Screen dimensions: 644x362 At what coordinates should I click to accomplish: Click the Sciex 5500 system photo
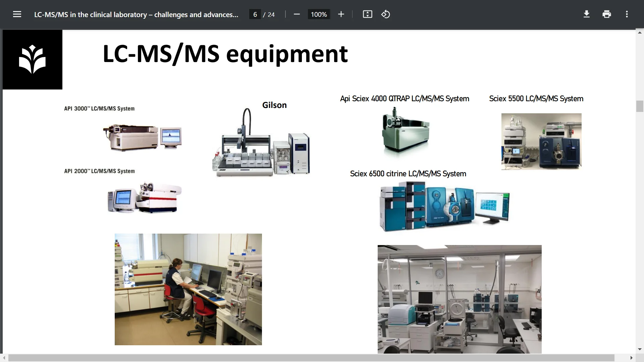(541, 141)
